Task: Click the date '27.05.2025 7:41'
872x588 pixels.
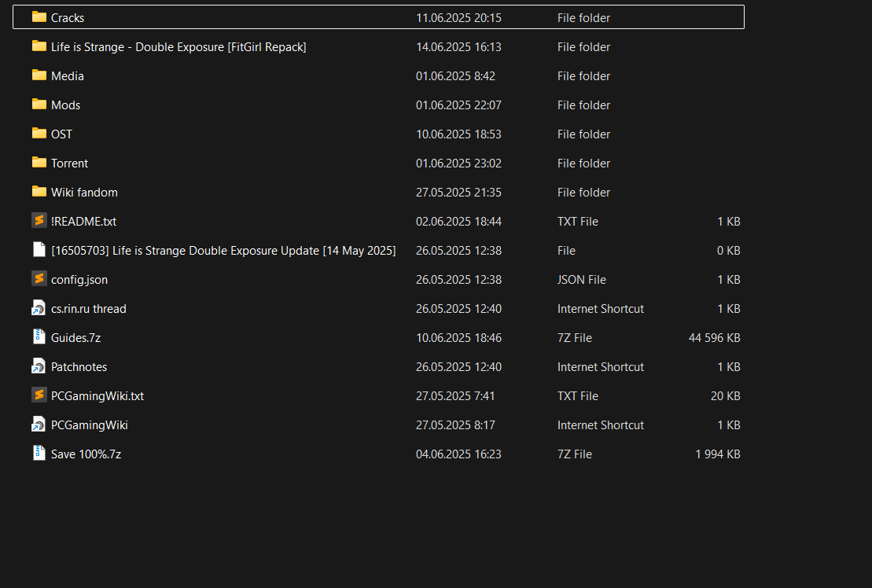Action: (455, 396)
